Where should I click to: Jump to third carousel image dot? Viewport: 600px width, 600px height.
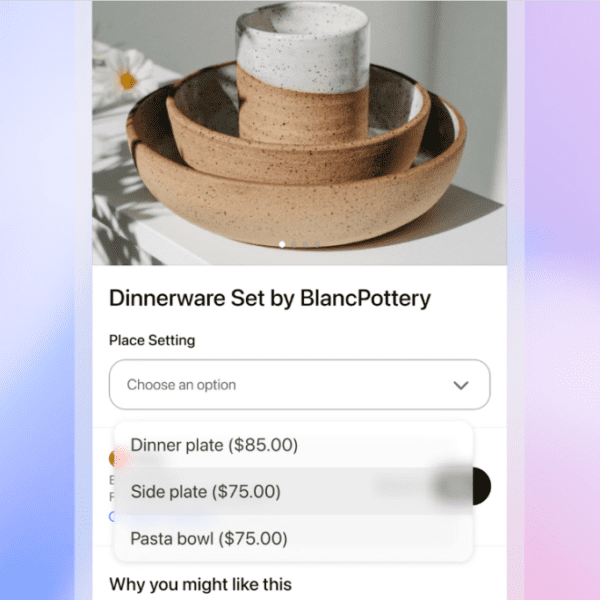305,244
